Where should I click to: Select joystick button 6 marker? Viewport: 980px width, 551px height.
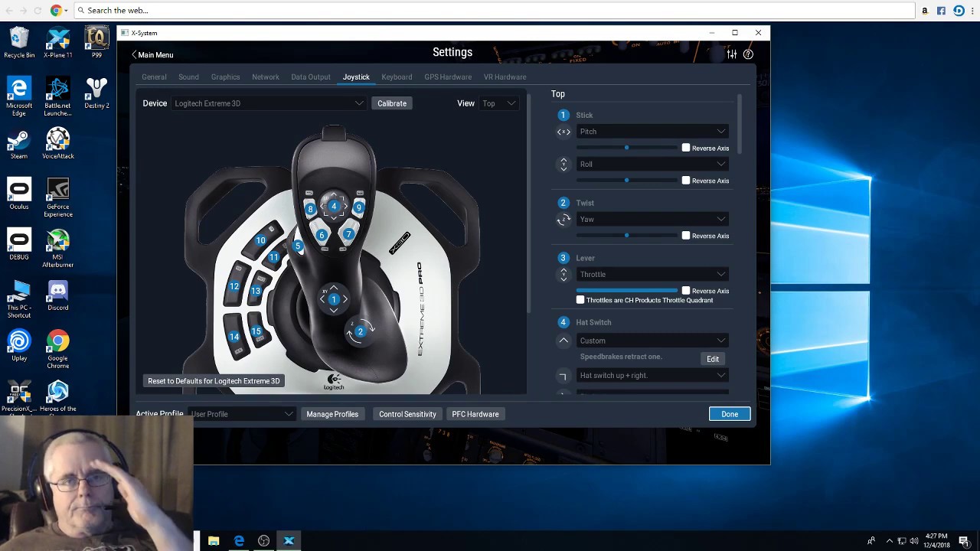click(322, 235)
